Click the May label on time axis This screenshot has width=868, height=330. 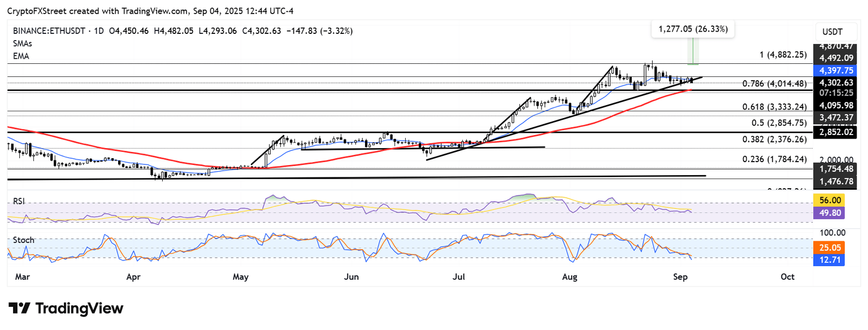click(241, 277)
